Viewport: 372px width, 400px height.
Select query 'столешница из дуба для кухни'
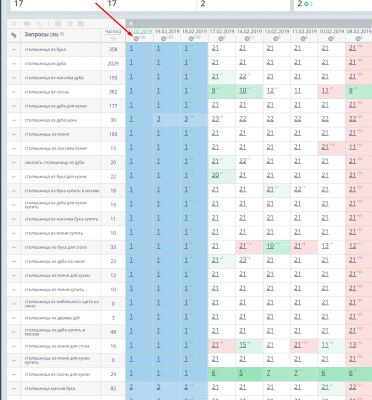coord(56,106)
